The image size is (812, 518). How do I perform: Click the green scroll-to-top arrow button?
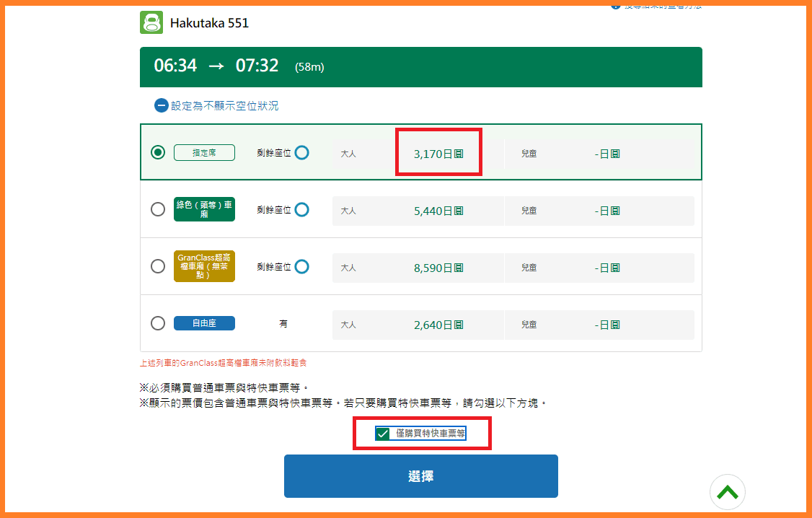727,492
